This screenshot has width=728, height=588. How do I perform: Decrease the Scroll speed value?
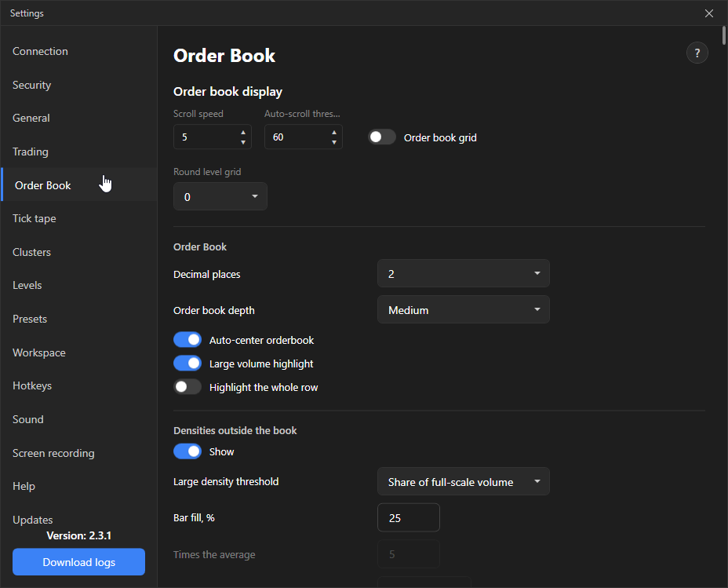(x=243, y=142)
